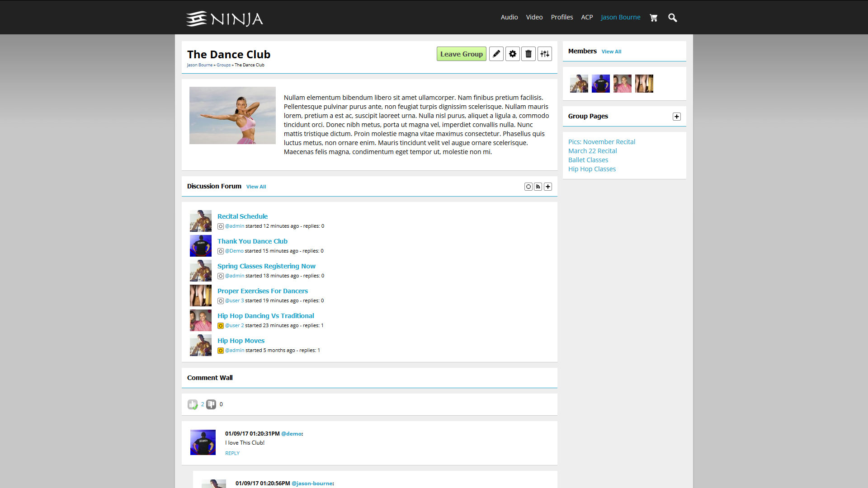The height and width of the screenshot is (488, 868).
Task: Add a new Group Page plus icon
Action: [x=677, y=117]
